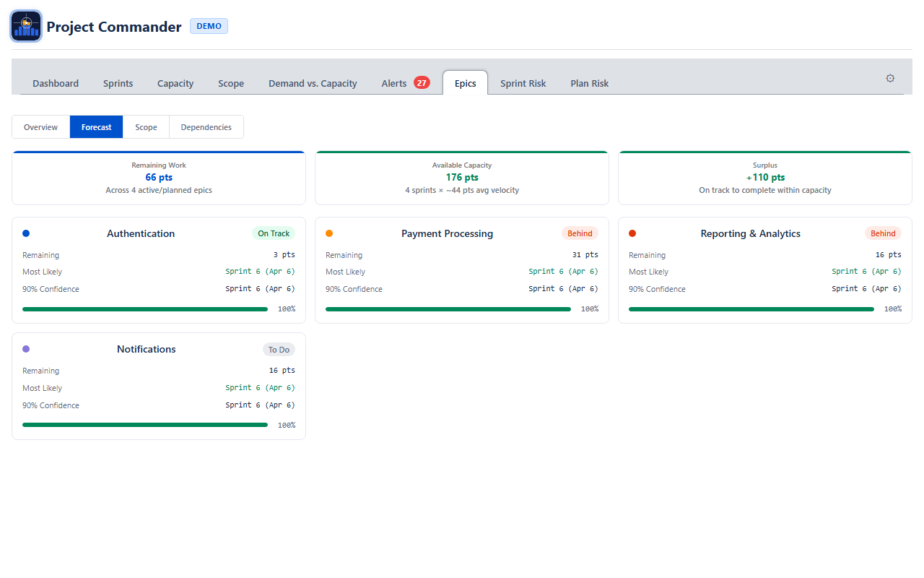Click the DEMO badge next to title
Image resolution: width=924 pixels, height=578 pixels.
[x=209, y=26]
